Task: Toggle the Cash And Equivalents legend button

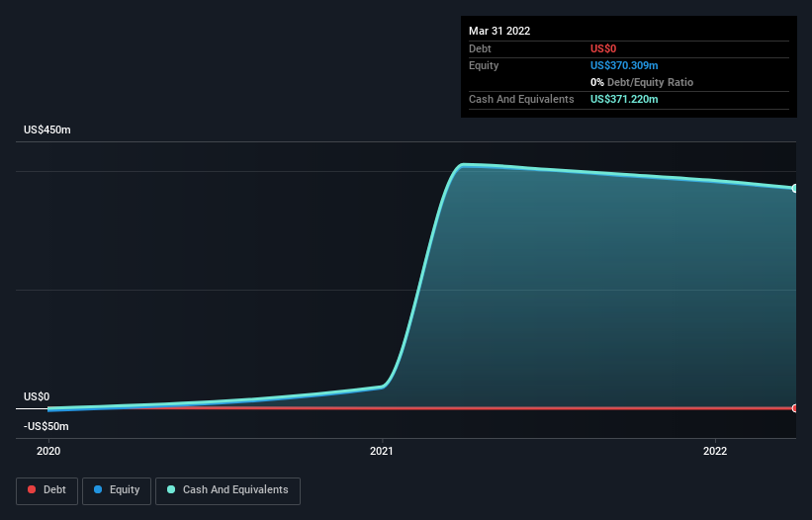Action: pyautogui.click(x=227, y=490)
